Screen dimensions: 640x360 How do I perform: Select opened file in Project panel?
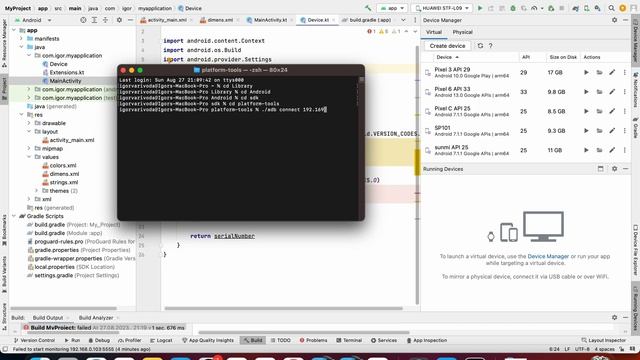(x=83, y=20)
